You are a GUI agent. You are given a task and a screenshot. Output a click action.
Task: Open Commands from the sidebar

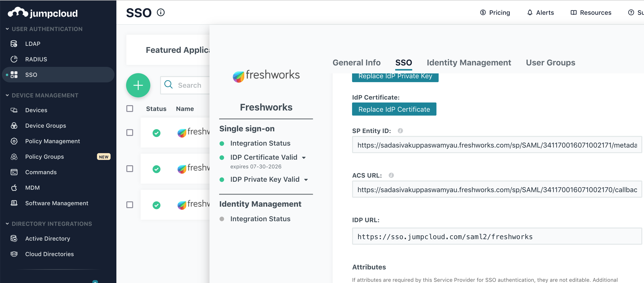pyautogui.click(x=41, y=172)
